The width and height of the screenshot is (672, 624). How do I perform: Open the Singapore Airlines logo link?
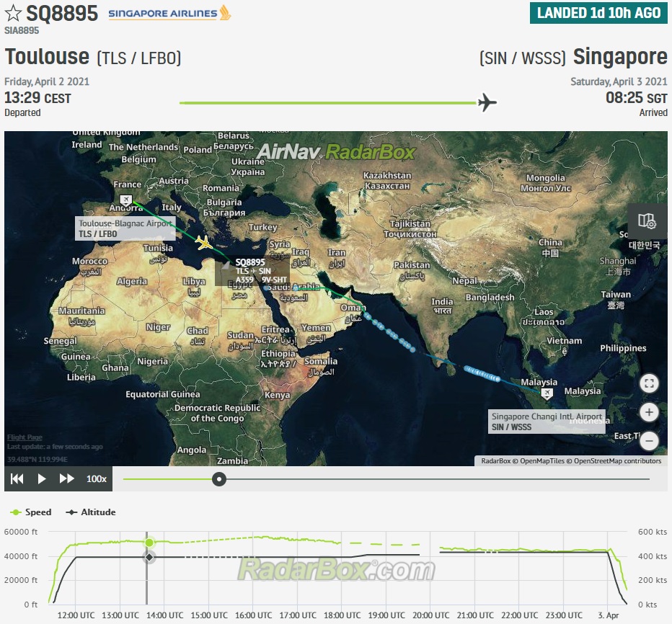[x=169, y=13]
